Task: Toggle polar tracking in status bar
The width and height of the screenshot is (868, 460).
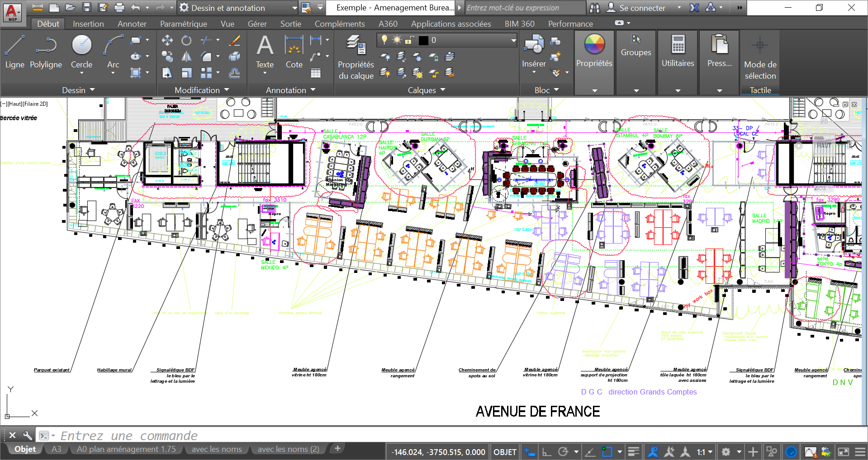Action: tap(563, 452)
